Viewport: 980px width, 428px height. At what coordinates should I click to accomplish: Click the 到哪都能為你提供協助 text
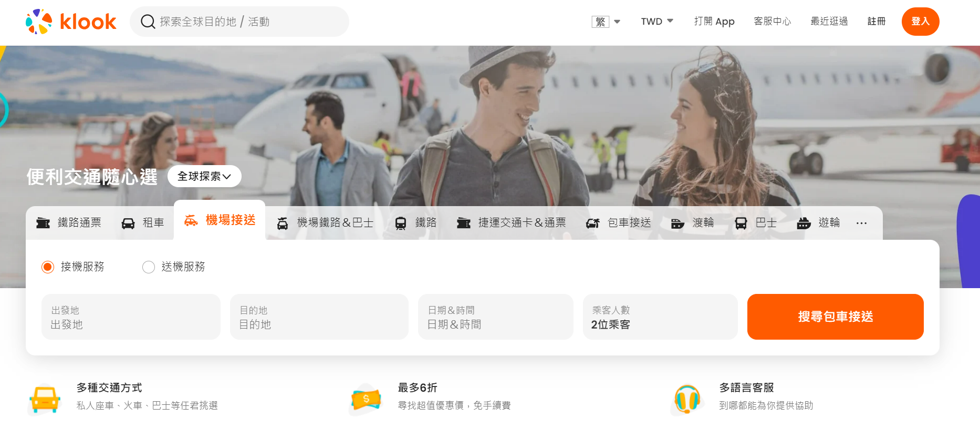(x=766, y=405)
